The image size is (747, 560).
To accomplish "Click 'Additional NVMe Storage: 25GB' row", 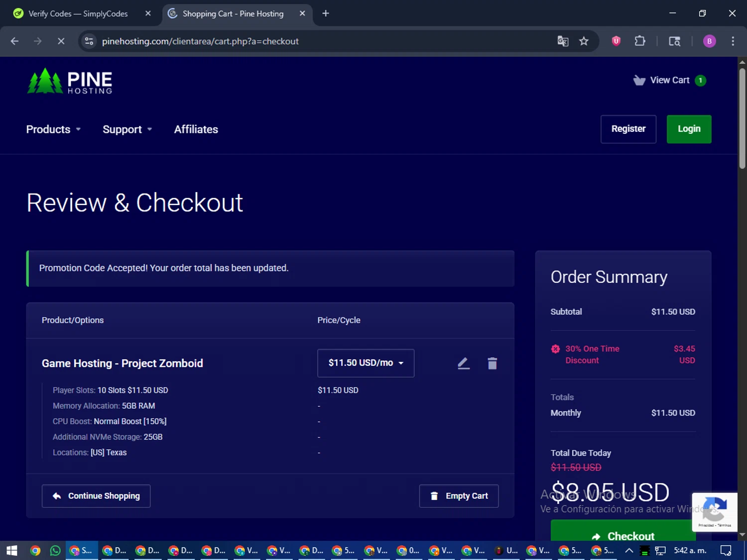I will pos(108,437).
